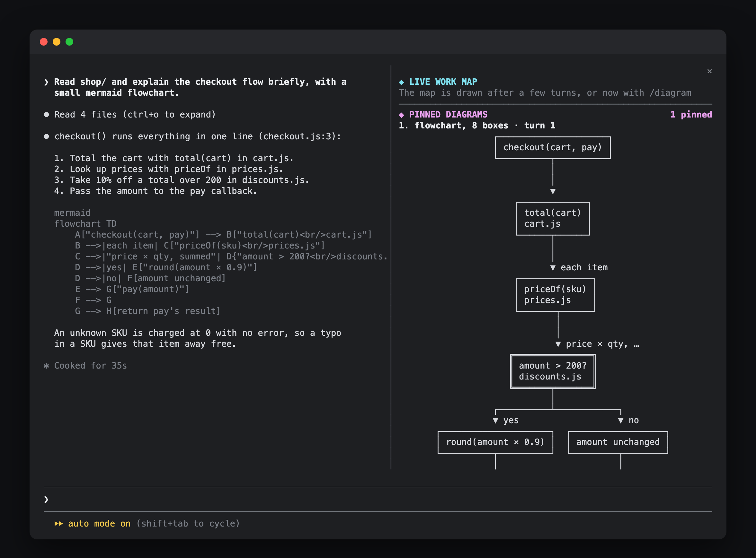The height and width of the screenshot is (558, 756).
Task: Click the 'yes' branch label
Action: [511, 420]
